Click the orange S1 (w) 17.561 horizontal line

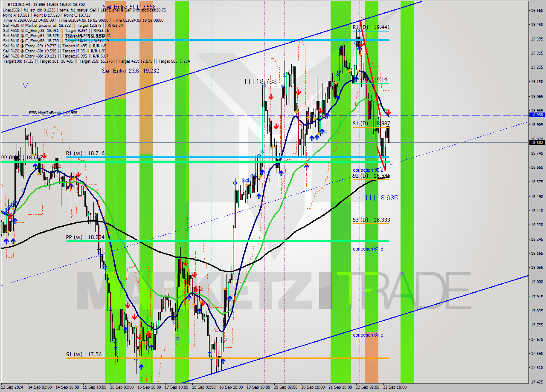227,358
